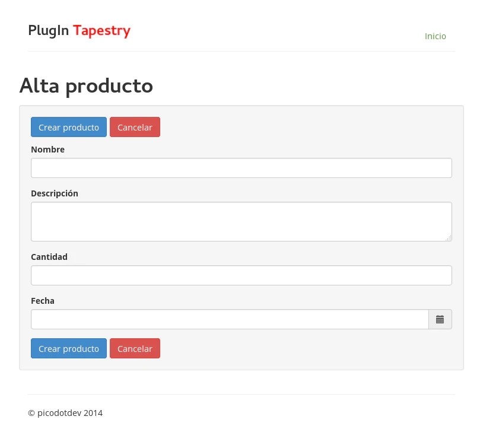The image size is (483, 448).
Task: Click the Fecha field label
Action: coord(43,301)
